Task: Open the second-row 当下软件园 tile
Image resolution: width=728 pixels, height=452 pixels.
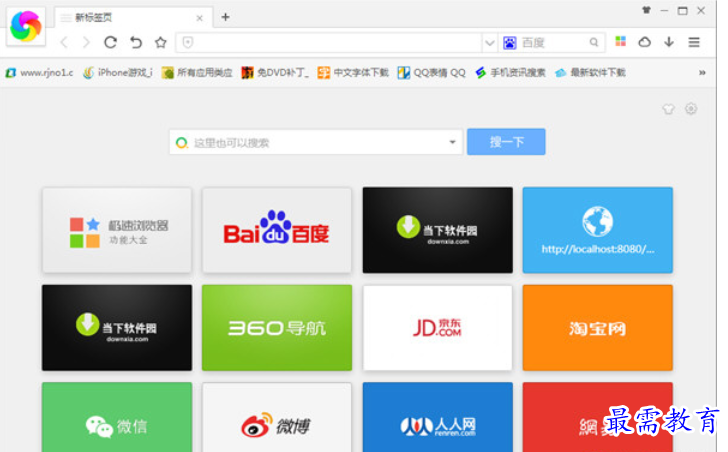Action: click(x=117, y=328)
